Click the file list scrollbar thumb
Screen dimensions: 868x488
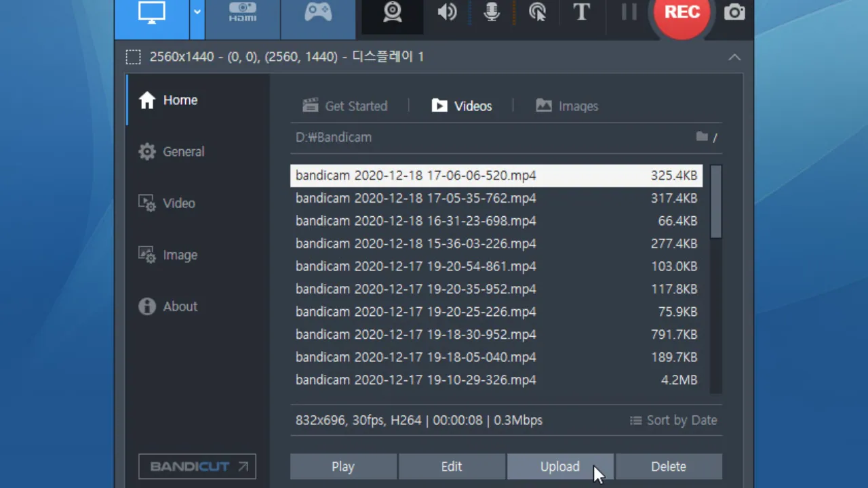point(715,201)
